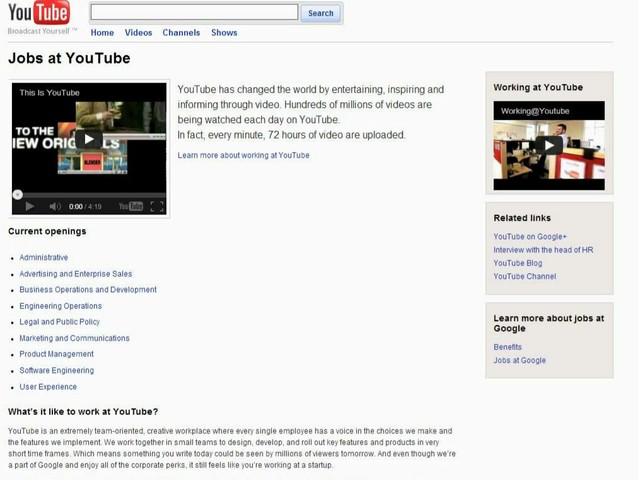638x480 pixels.
Task: Click the YouTube watermark in player controls
Action: click(131, 207)
